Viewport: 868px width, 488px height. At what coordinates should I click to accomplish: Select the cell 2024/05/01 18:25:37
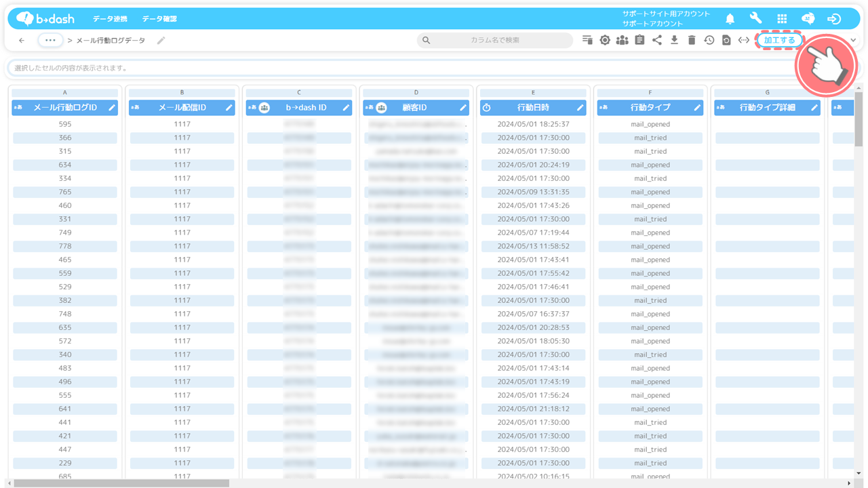pyautogui.click(x=533, y=124)
